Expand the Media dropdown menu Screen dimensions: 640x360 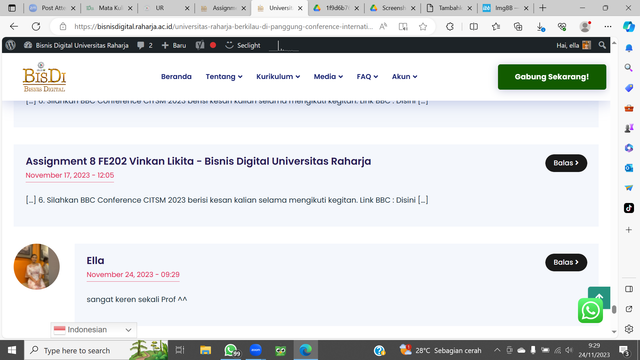(328, 77)
